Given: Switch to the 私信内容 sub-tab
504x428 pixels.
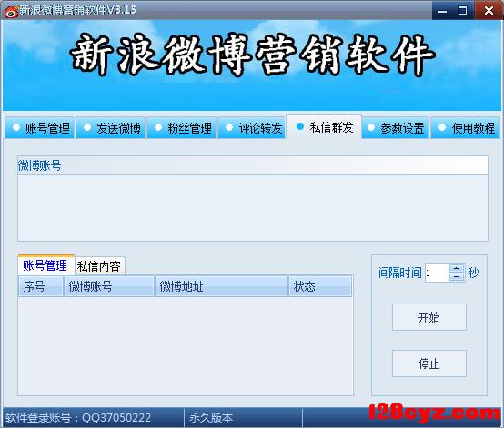Looking at the screenshot, I should (100, 266).
